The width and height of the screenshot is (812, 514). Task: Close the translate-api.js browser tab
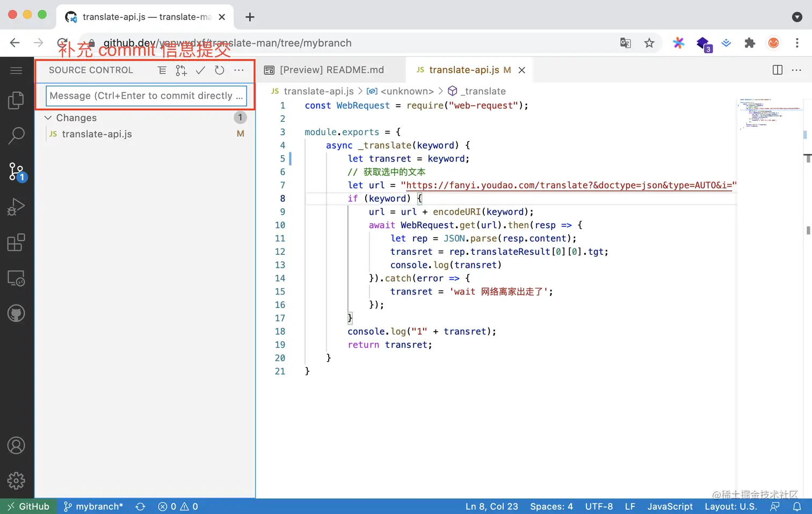(222, 17)
